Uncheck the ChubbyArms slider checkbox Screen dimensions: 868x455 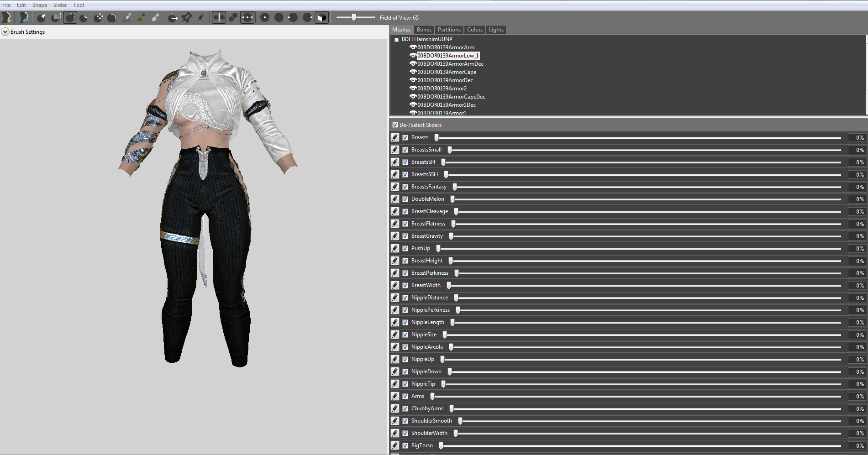tap(405, 408)
